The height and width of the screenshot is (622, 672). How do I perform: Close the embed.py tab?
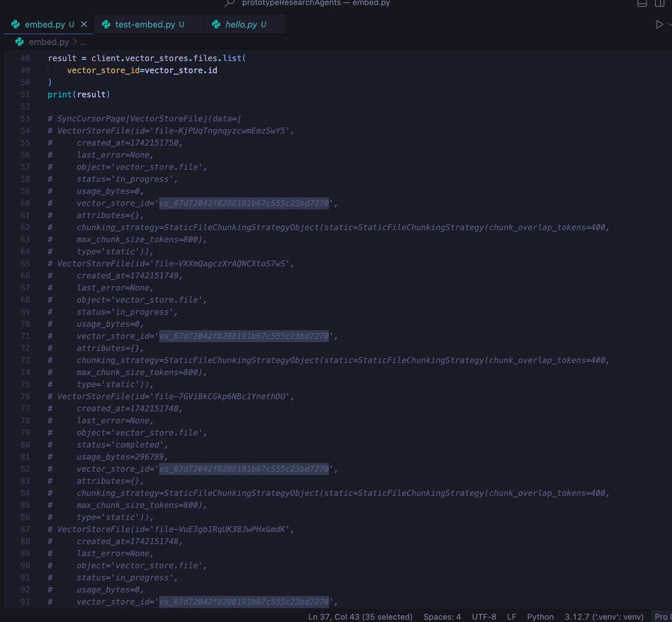[x=83, y=25]
